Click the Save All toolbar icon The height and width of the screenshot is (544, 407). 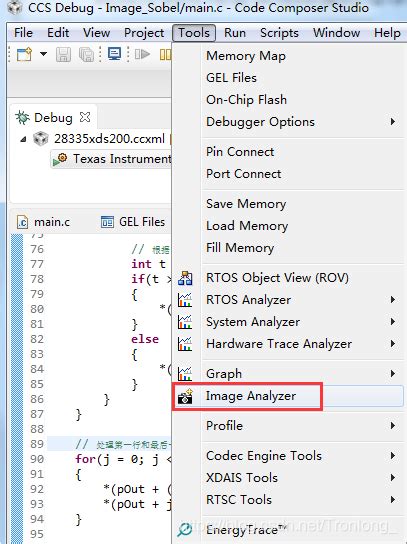86,54
